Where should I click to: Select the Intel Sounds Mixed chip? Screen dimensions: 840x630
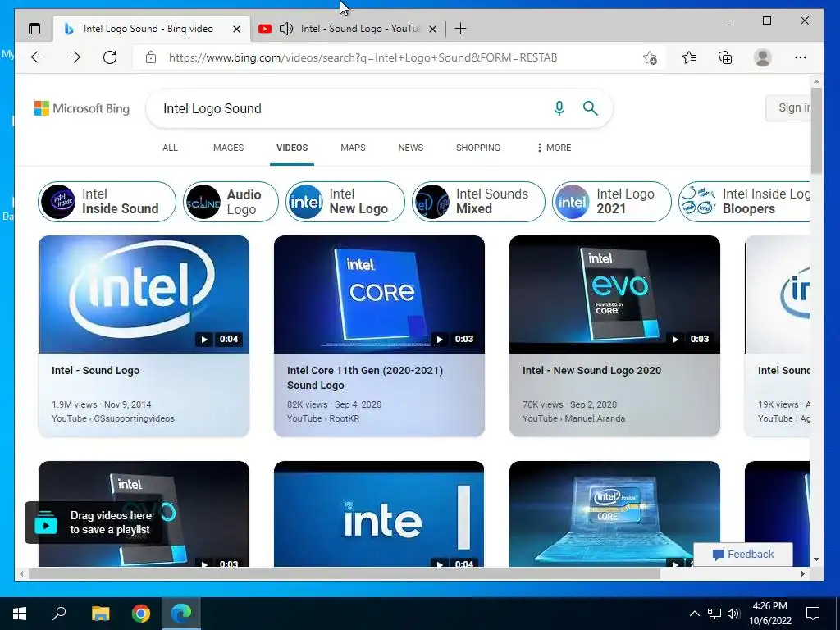click(478, 202)
